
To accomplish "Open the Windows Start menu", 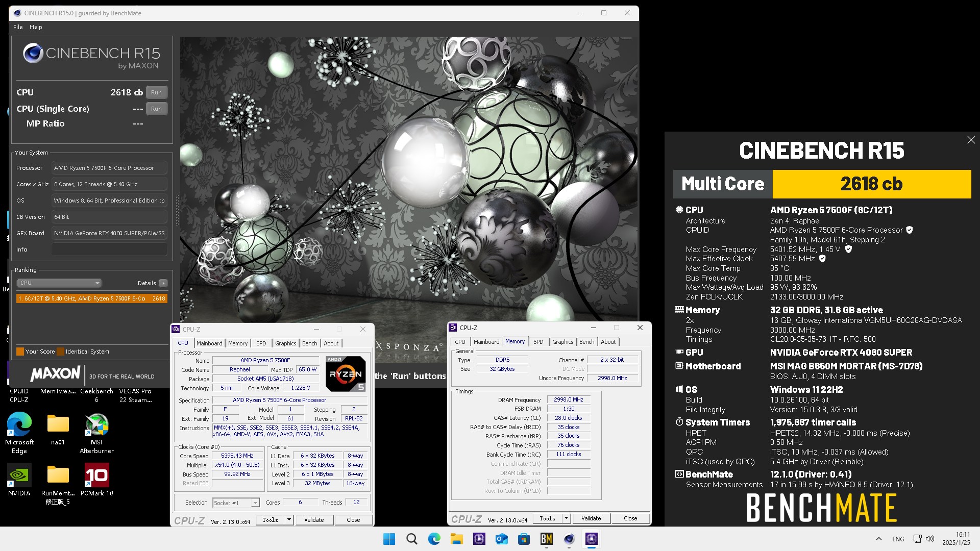I will click(x=389, y=539).
